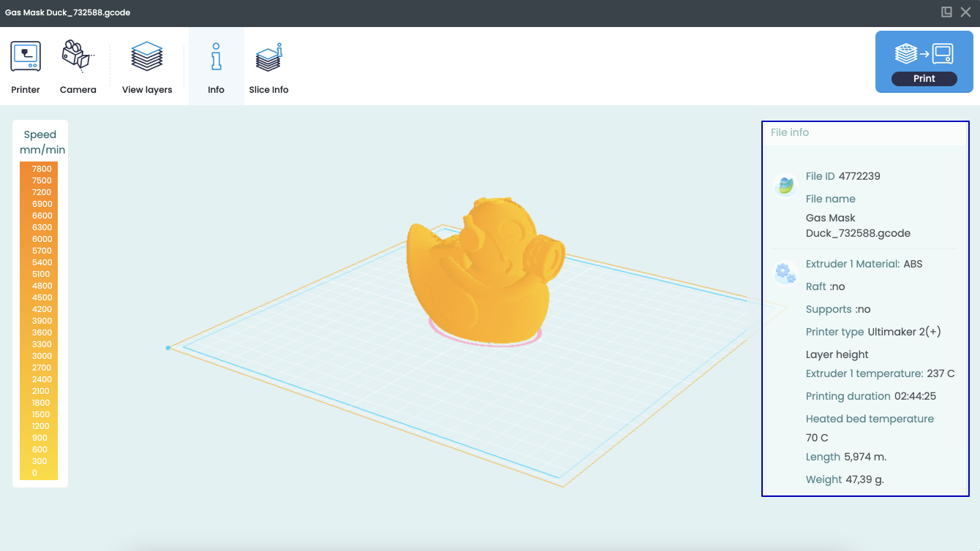Click the Extruder 1 Material ABS value
The height and width of the screenshot is (551, 980).
pyautogui.click(x=913, y=263)
